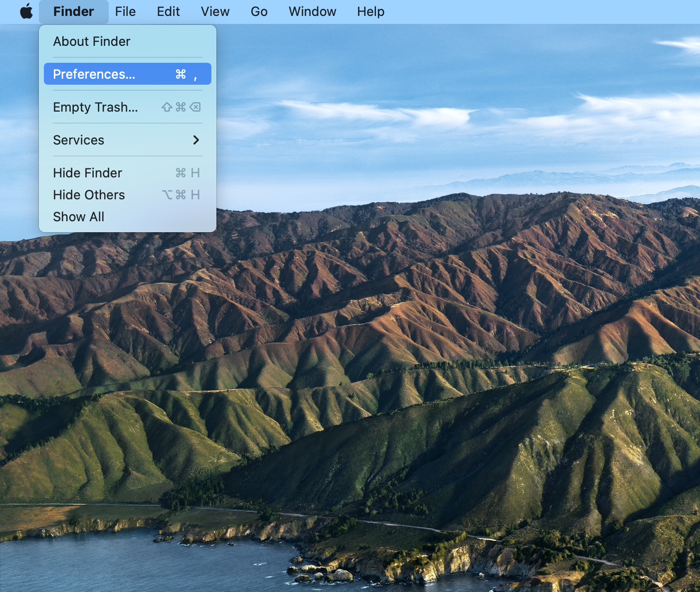The height and width of the screenshot is (592, 700).
Task: Open the Window menu
Action: tap(313, 11)
